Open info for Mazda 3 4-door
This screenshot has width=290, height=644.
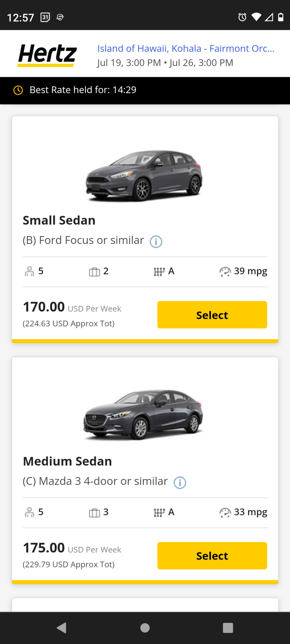[x=180, y=482]
